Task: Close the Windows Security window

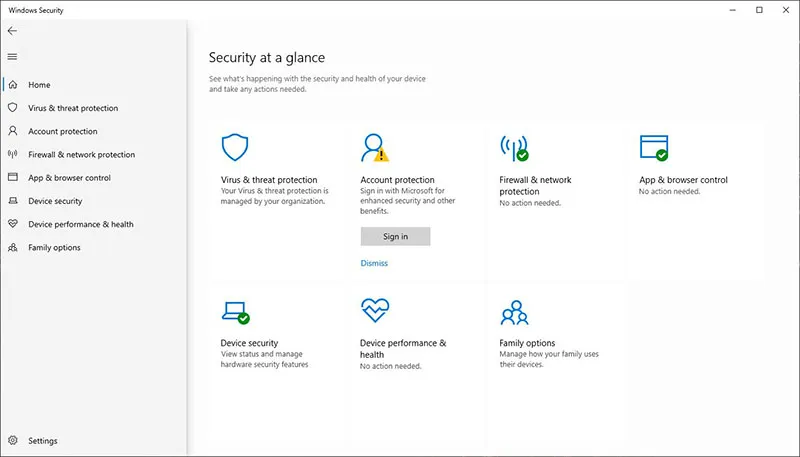Action: click(x=786, y=10)
